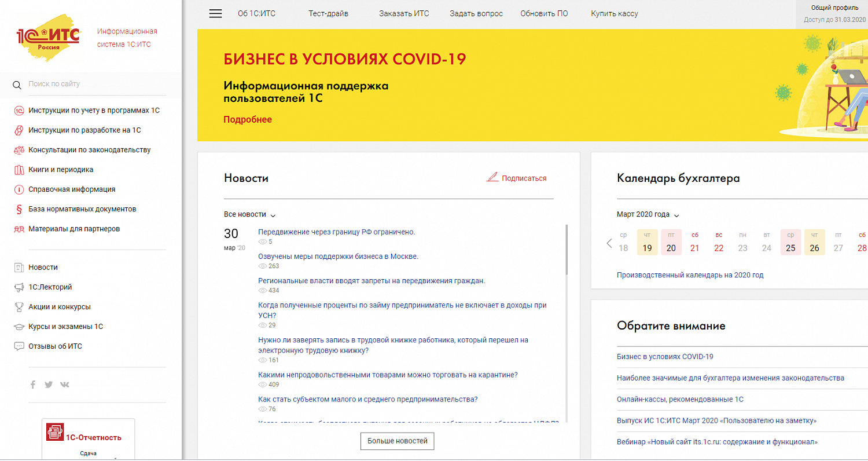The image size is (868, 461).
Task: Click speech bubble icon for Отзывы
Action: (18, 346)
